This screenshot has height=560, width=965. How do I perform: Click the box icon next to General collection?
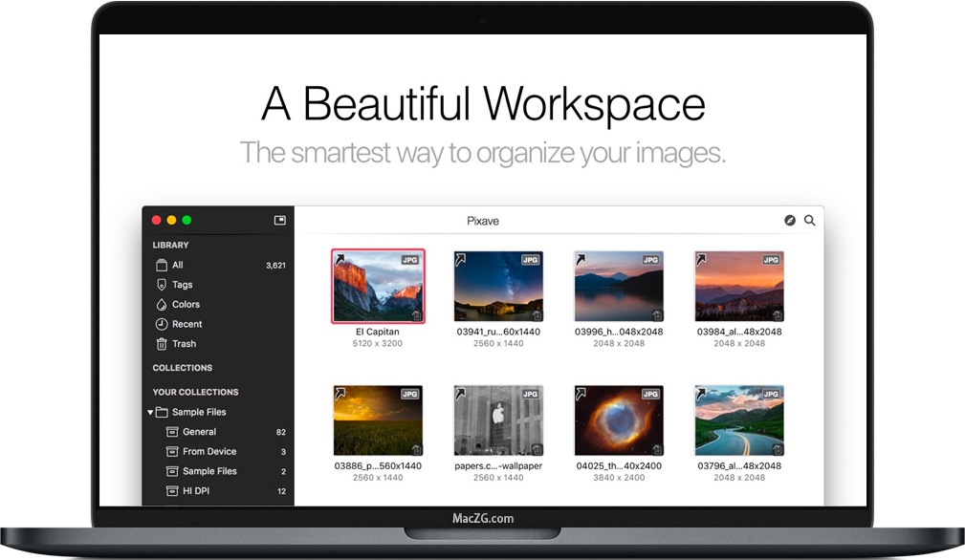pos(171,431)
